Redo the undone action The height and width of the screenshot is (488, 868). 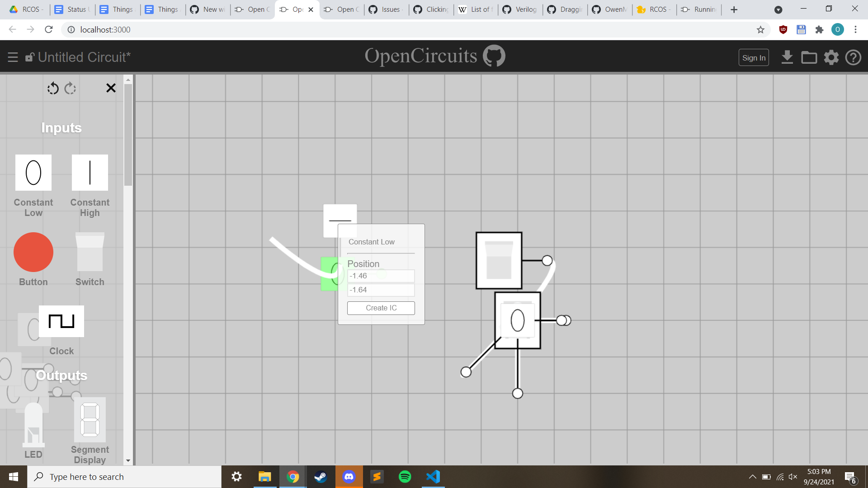click(x=70, y=88)
